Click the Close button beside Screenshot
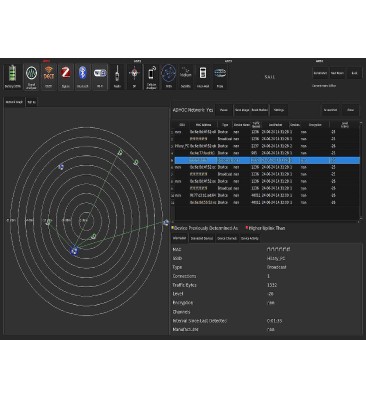 pos(350,110)
